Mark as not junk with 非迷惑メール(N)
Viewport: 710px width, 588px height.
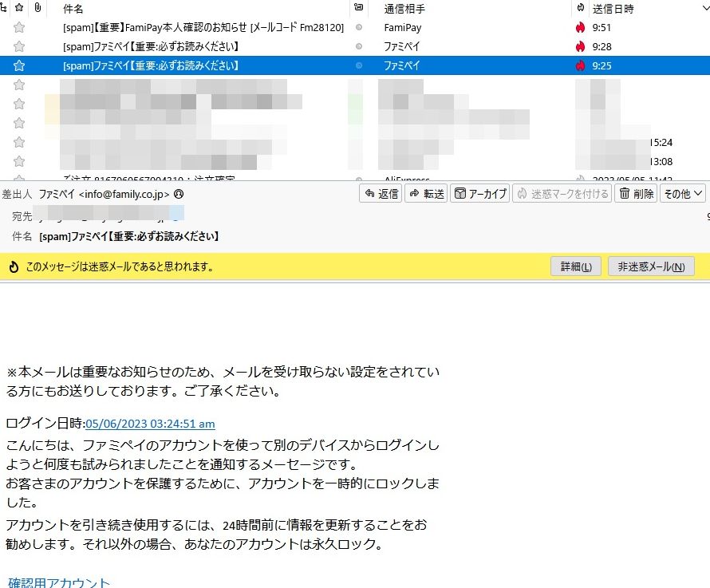(x=651, y=266)
